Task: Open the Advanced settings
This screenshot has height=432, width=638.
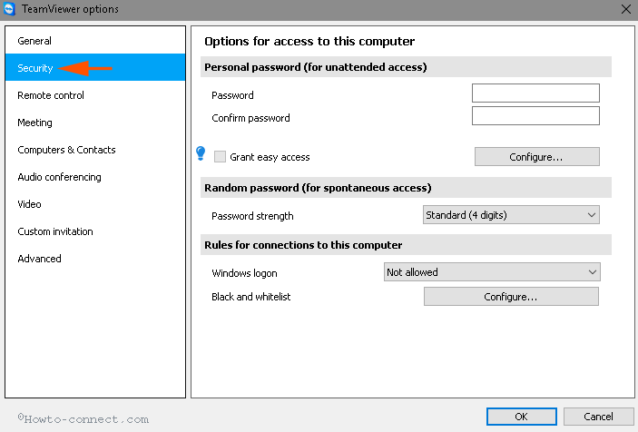Action: (x=95, y=259)
